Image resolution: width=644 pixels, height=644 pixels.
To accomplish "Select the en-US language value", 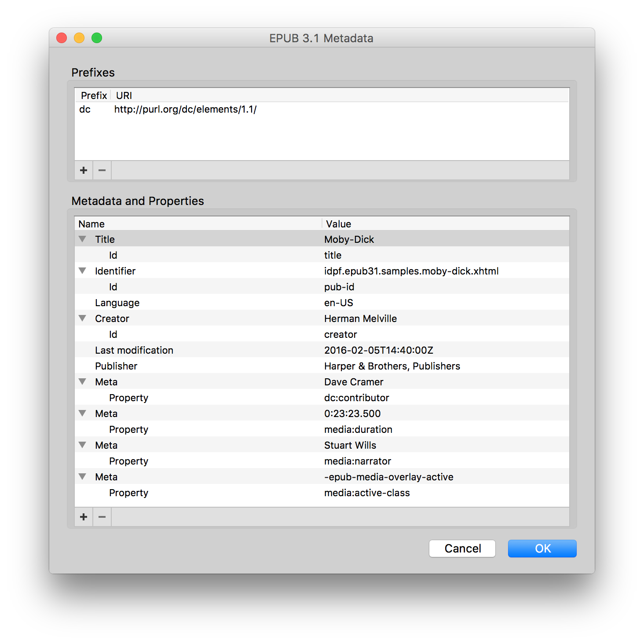I will click(339, 303).
